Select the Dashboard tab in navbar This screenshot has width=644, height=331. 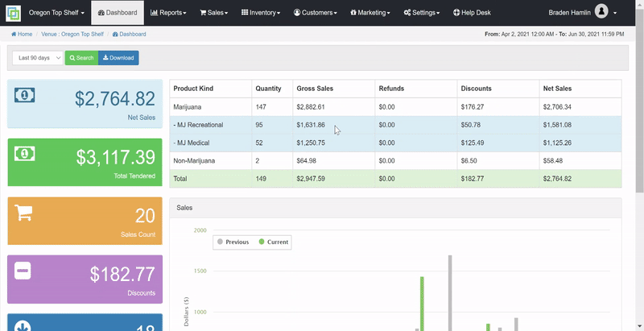[x=118, y=13]
